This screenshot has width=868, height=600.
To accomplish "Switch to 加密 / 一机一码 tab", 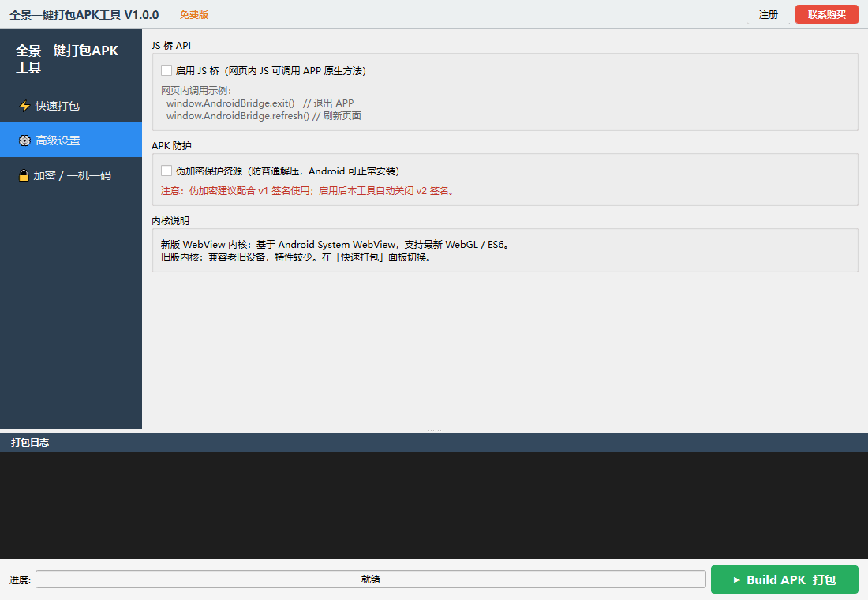I will (71, 175).
